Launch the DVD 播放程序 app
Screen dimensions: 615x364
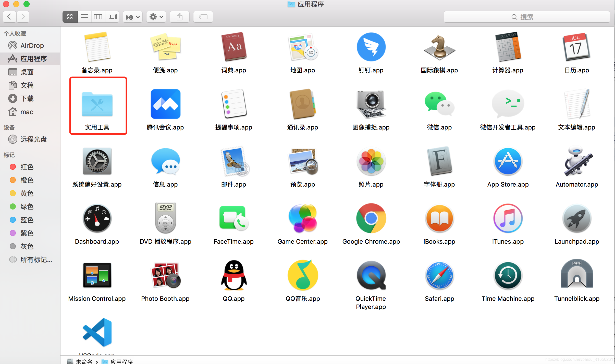click(x=165, y=218)
